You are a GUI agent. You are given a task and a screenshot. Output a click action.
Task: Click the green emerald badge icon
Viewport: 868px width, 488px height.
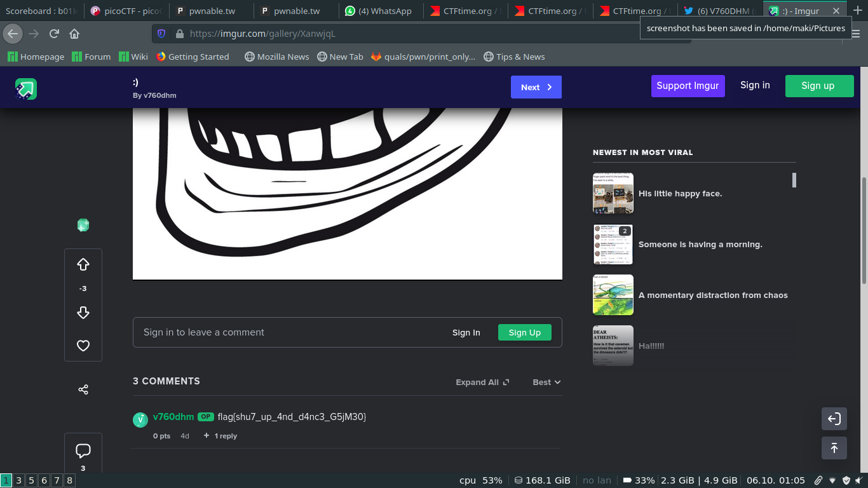83,225
